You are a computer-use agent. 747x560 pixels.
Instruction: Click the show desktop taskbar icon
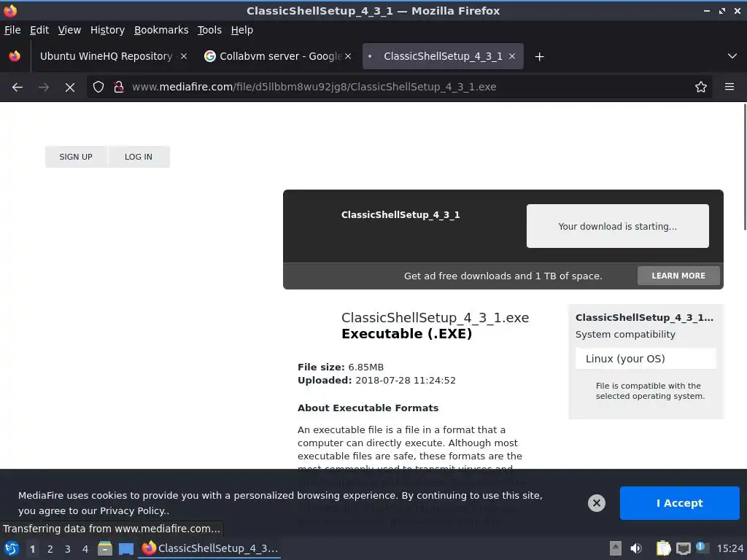point(126,548)
